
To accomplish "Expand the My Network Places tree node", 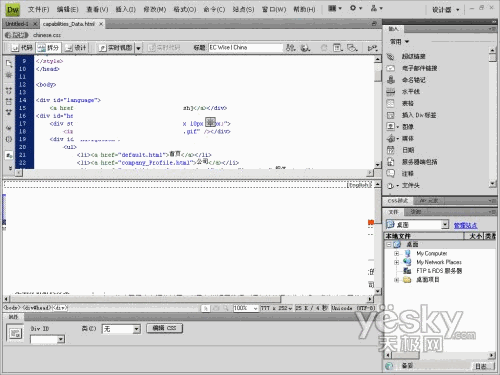I will click(x=396, y=262).
